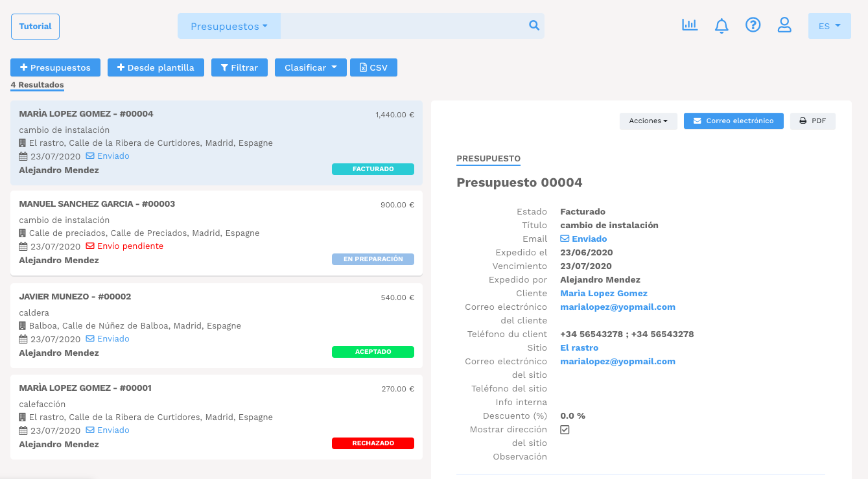Open the notifications bell

(x=721, y=25)
